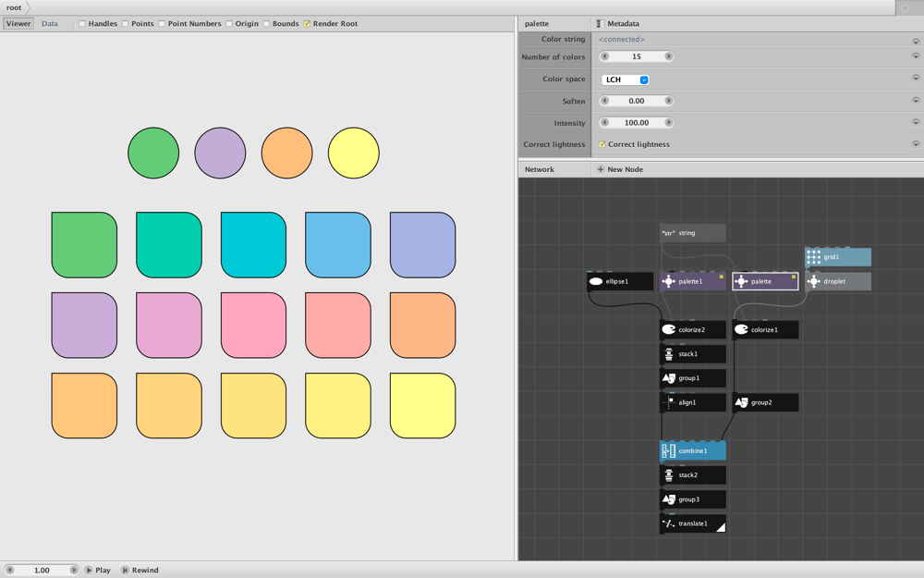Click the Intensity field showing 100.00
Image resolution: width=924 pixels, height=578 pixels.
pos(637,123)
